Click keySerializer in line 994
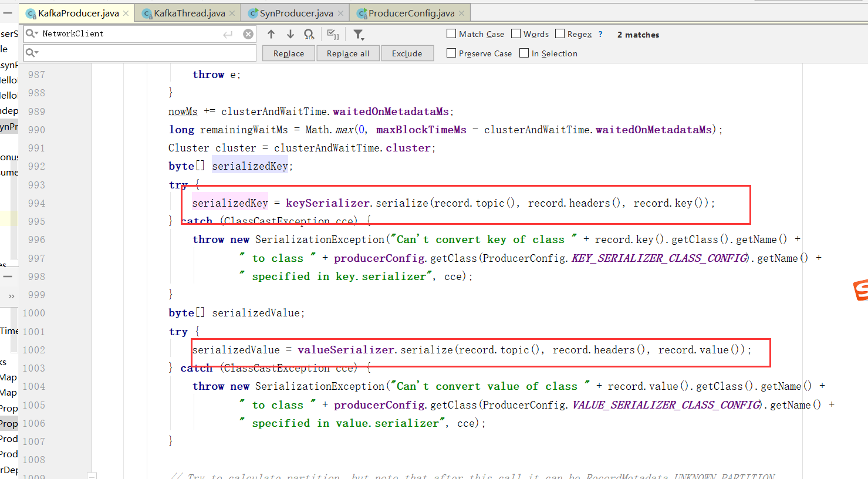Viewport: 868px width, 479px height. (328, 203)
